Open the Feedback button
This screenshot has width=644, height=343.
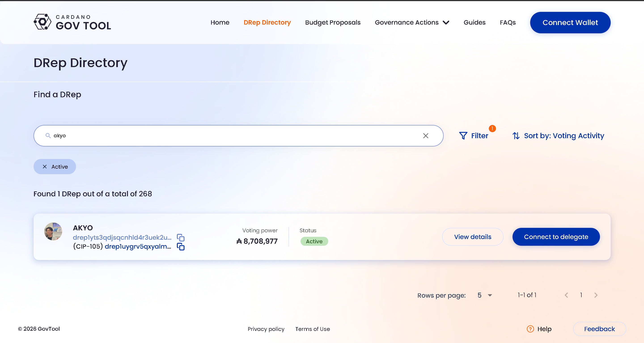pos(599,329)
